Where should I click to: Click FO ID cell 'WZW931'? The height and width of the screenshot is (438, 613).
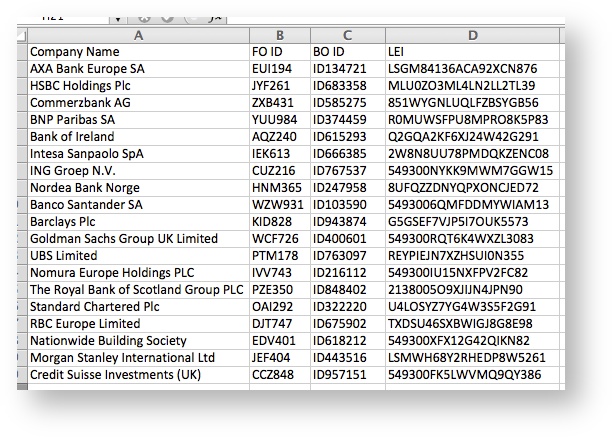(280, 205)
